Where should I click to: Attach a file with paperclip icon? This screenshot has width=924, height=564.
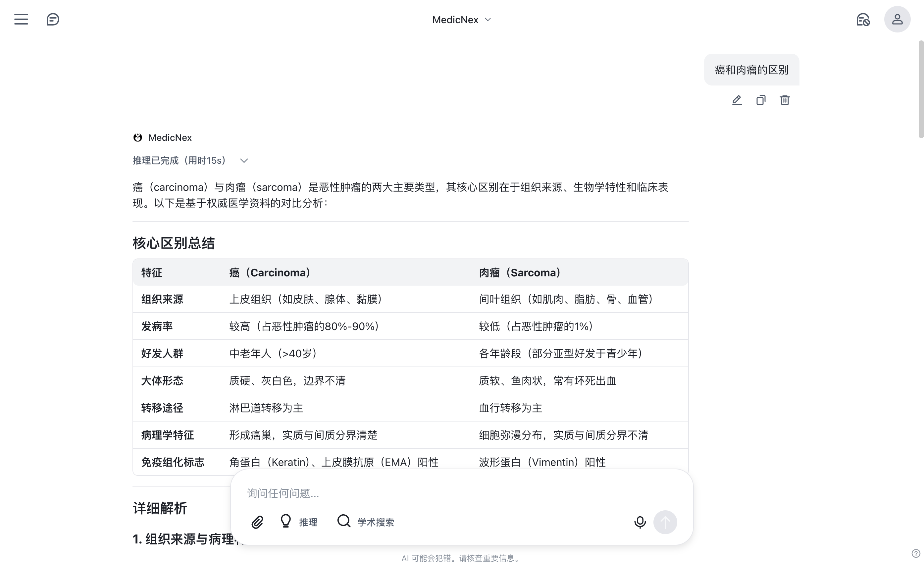(x=257, y=522)
